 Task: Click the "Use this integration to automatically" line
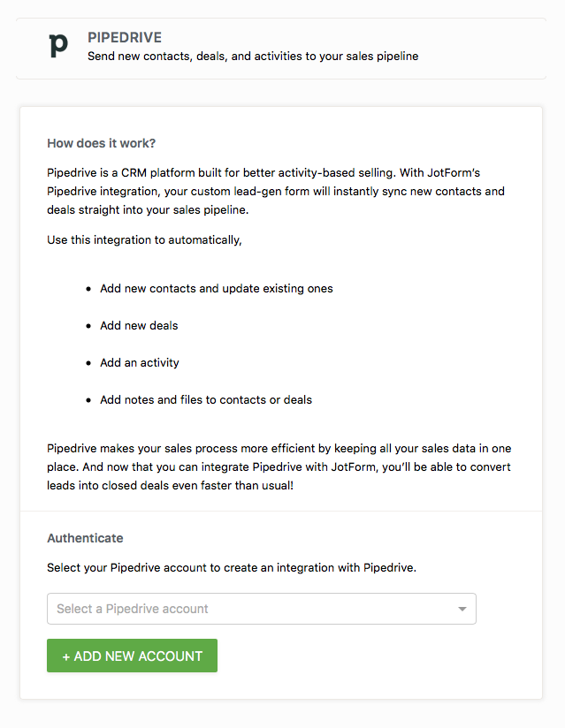point(144,240)
